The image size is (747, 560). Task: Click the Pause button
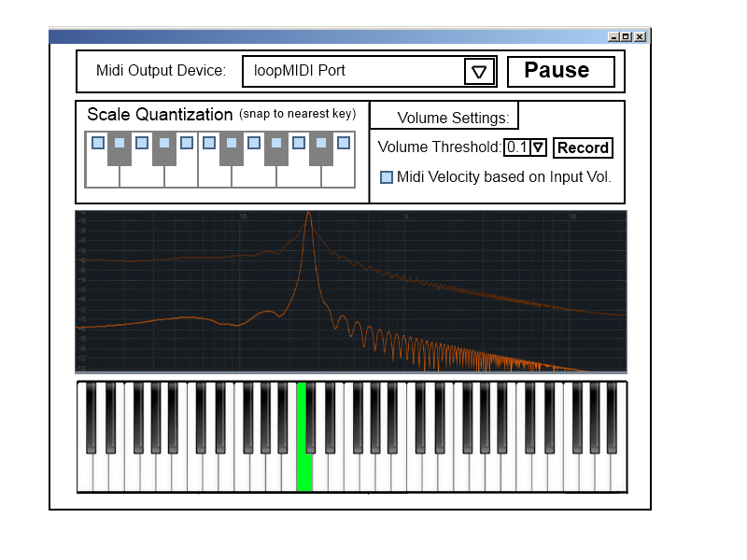561,72
